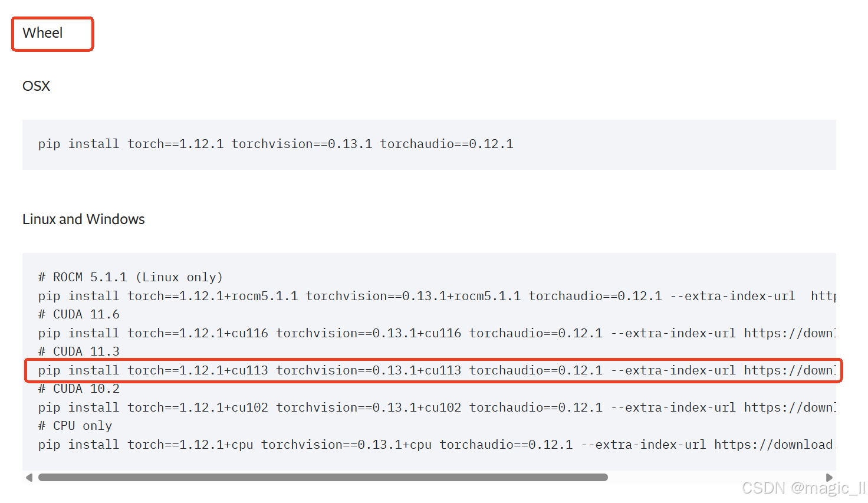Click the https URL in cu116 line
The height and width of the screenshot is (503, 868).
pyautogui.click(x=790, y=333)
